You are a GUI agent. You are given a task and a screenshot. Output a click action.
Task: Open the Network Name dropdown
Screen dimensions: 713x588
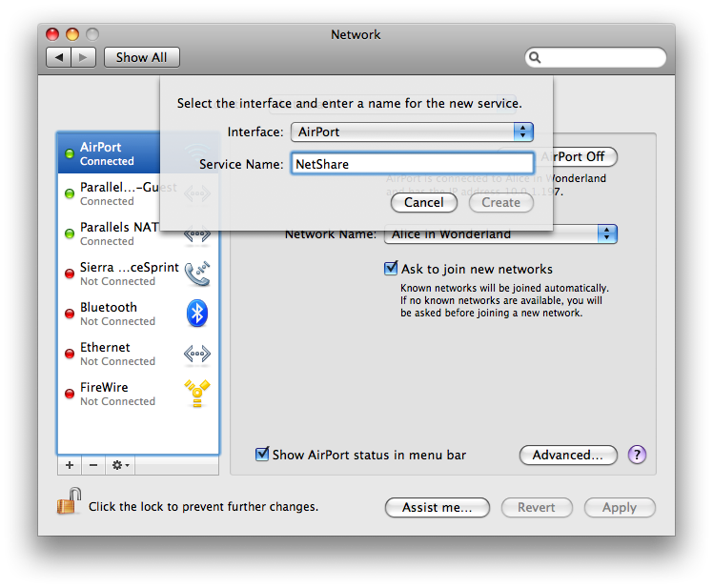(x=500, y=233)
